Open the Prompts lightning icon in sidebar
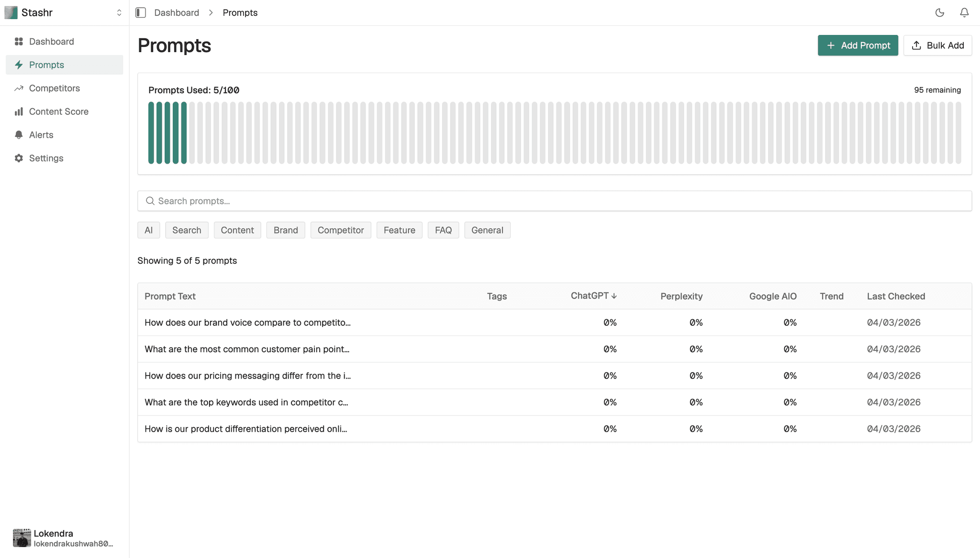Image resolution: width=980 pixels, height=558 pixels. click(19, 65)
